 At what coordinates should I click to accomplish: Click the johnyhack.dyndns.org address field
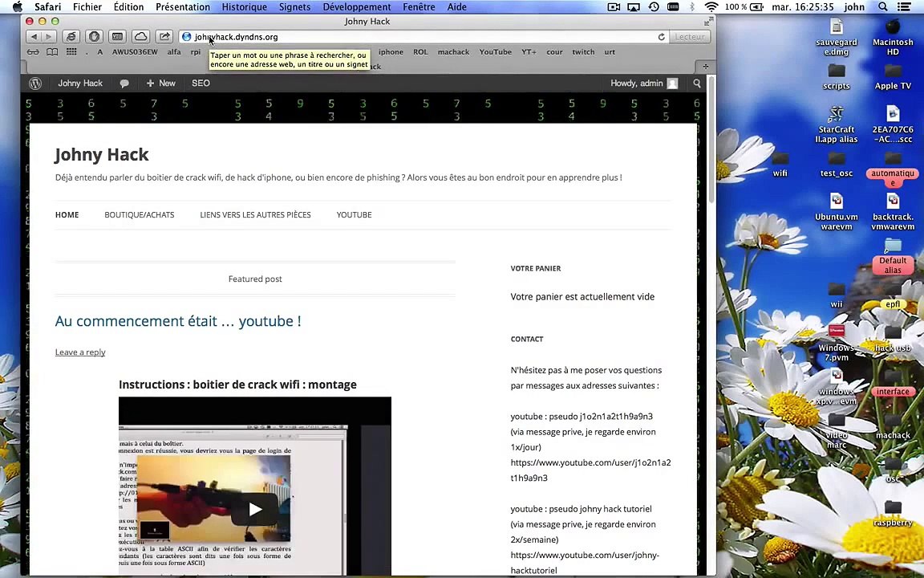coord(424,37)
